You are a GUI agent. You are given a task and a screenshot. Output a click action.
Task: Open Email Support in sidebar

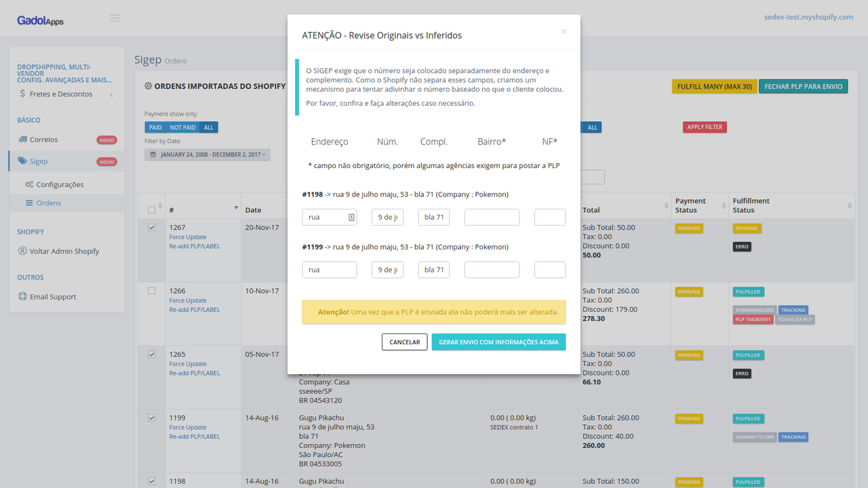tap(53, 297)
